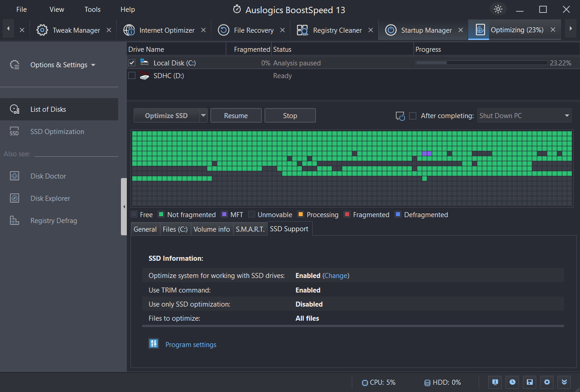Click the List of Disks sidebar icon
Viewport: 580px width, 392px height.
click(15, 109)
